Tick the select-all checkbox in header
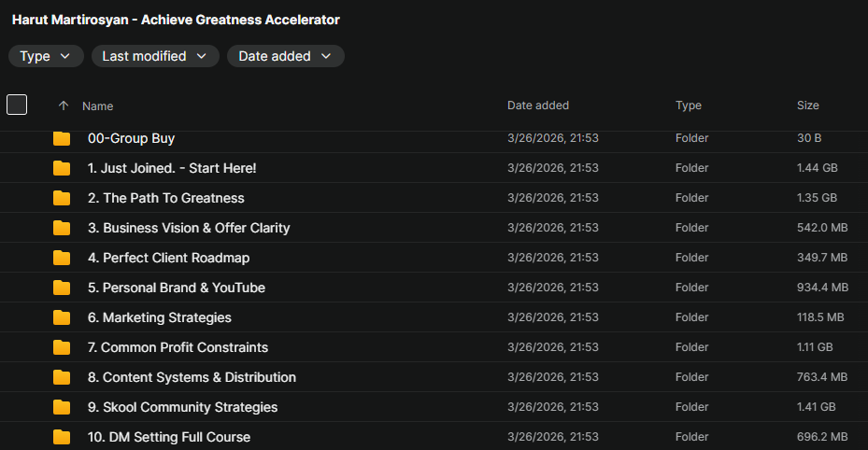868x450 pixels. 17,105
